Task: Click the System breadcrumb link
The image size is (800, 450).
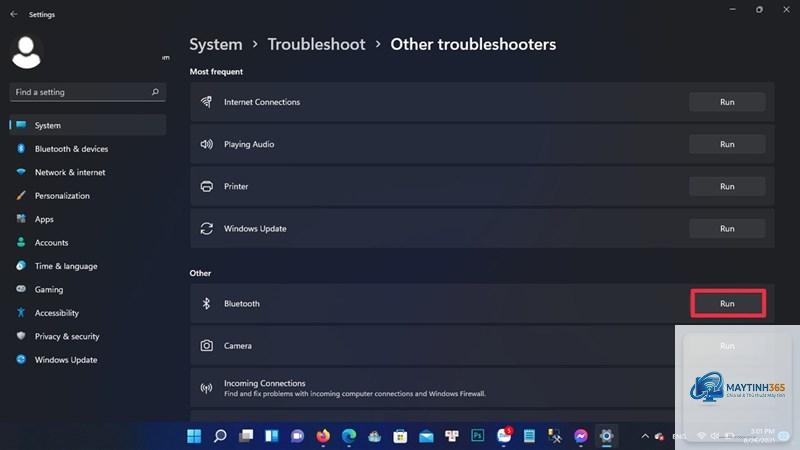Action: [216, 44]
